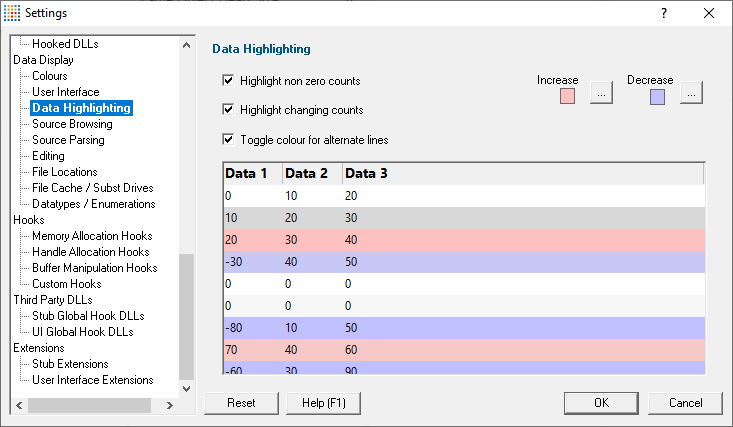The image size is (733, 427).
Task: Select the Data Display tree node
Action: 43,60
